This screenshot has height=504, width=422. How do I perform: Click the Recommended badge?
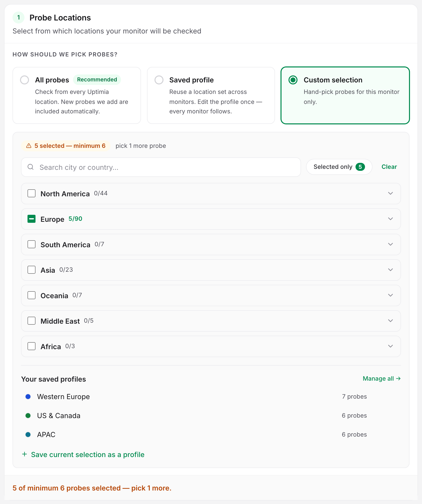97,80
